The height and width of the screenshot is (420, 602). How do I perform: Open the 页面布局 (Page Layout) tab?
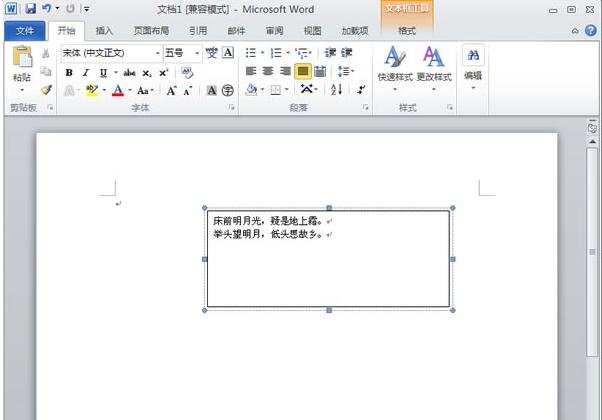(151, 31)
